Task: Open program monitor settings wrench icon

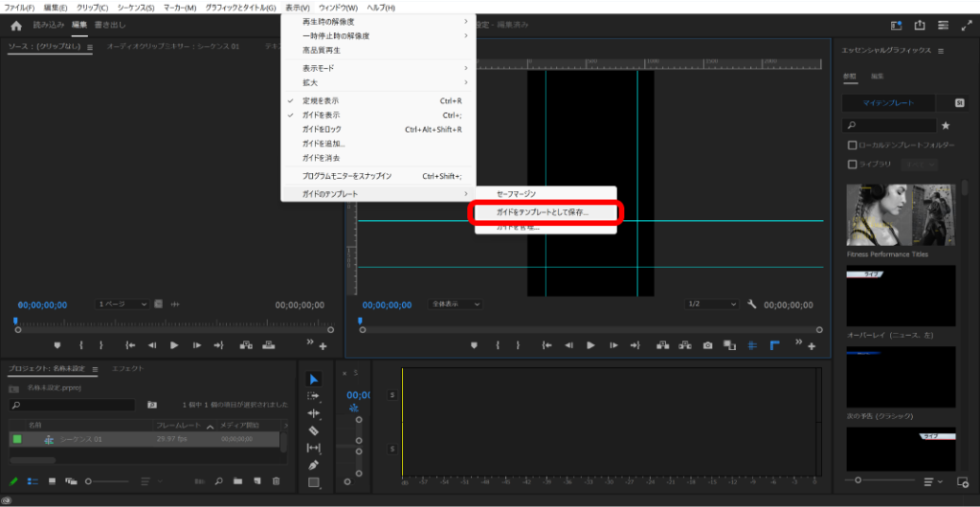Action: click(x=751, y=304)
